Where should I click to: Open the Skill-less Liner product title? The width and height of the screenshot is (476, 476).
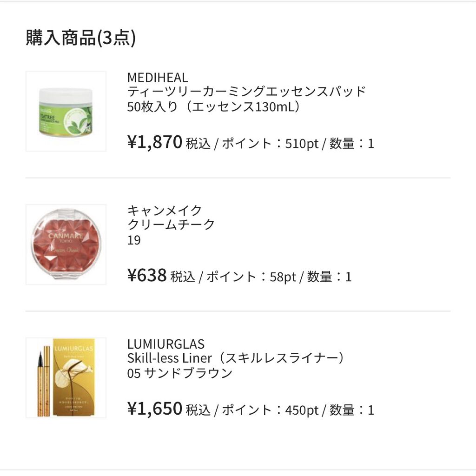point(237,358)
